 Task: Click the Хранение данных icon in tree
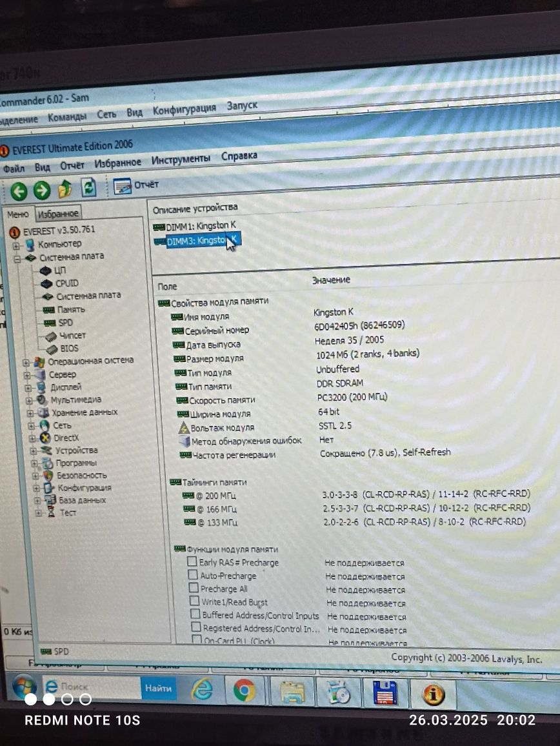click(43, 412)
